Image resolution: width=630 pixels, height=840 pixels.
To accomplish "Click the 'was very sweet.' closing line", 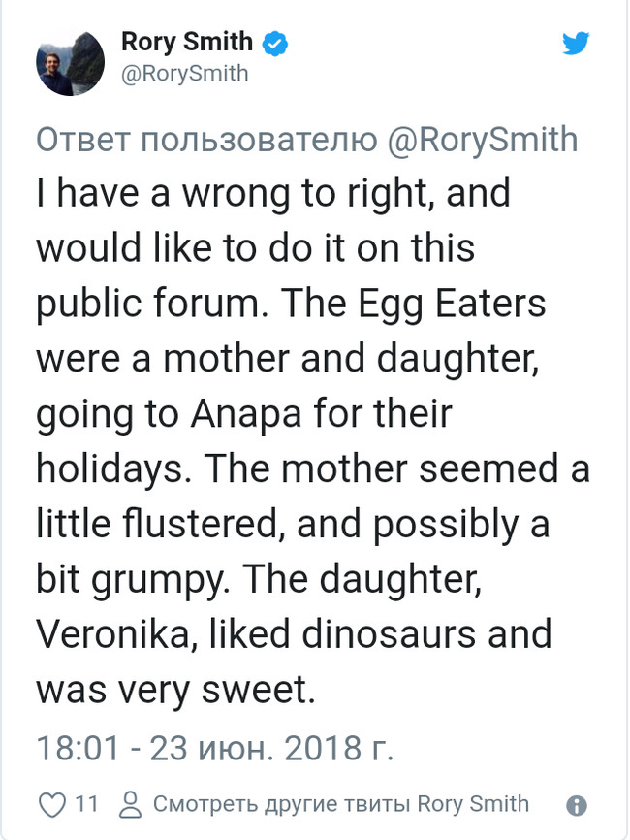I will 176,689.
